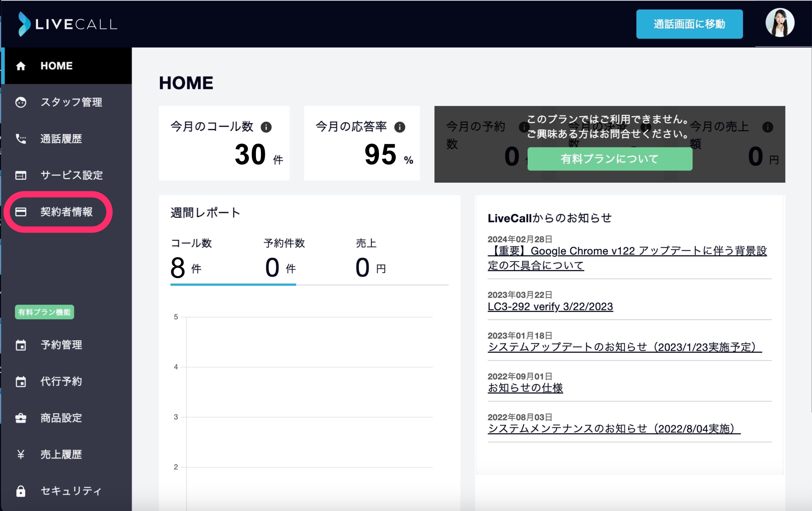The height and width of the screenshot is (511, 812).
Task: Click the call history phone icon
Action: tap(21, 139)
